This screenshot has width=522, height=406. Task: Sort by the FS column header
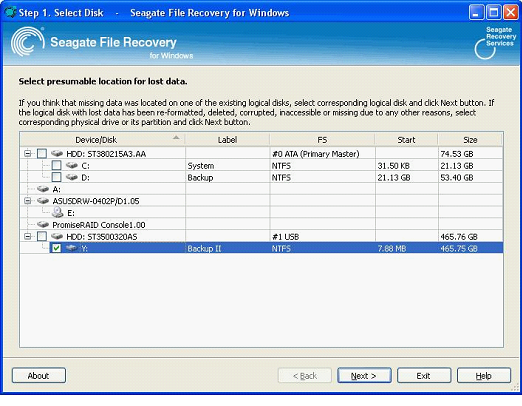322,140
